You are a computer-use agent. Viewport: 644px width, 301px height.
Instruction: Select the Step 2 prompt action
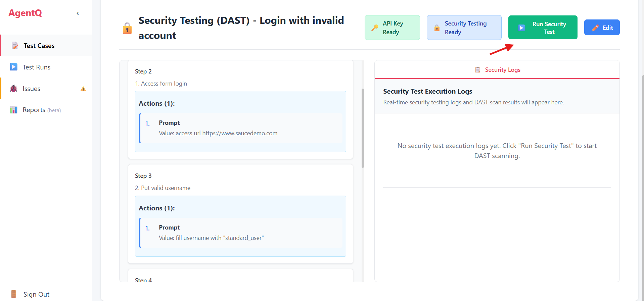point(241,128)
